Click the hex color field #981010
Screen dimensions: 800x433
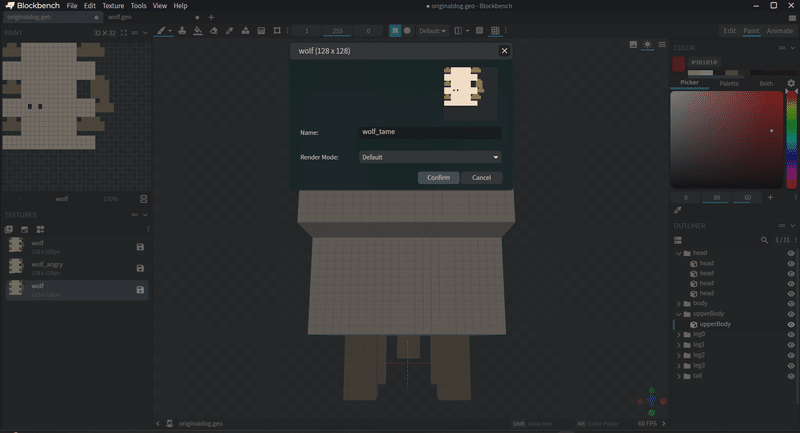[704, 62]
